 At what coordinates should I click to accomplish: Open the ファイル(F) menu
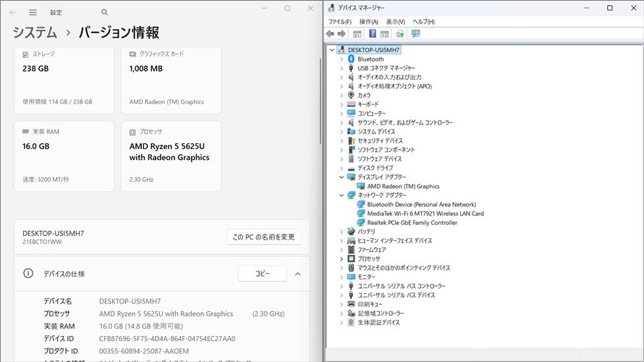339,22
